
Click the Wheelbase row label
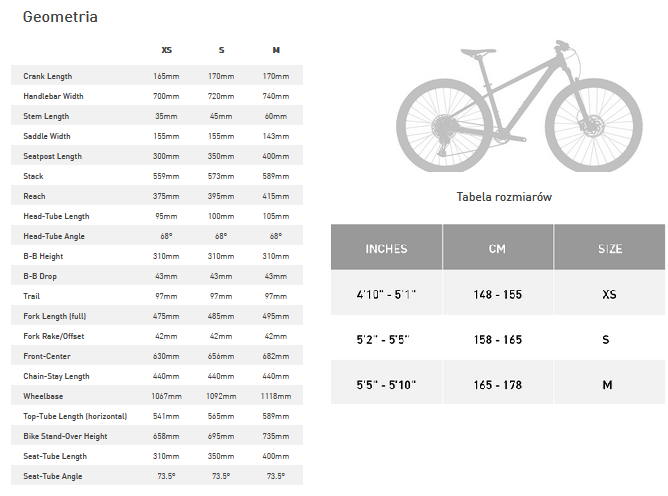pos(43,396)
